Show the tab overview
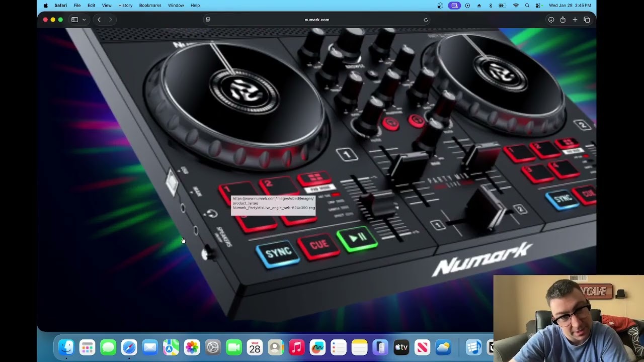Image resolution: width=644 pixels, height=362 pixels. [587, 20]
